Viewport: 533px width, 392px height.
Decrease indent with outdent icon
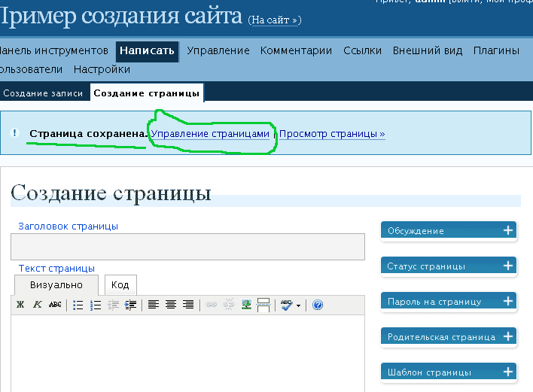click(x=113, y=305)
